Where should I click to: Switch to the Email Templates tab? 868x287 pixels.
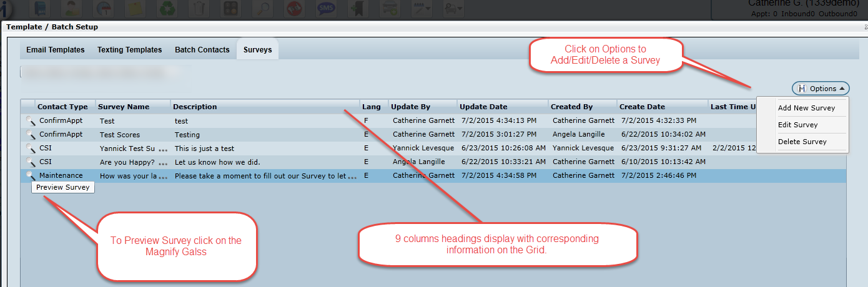(55, 50)
